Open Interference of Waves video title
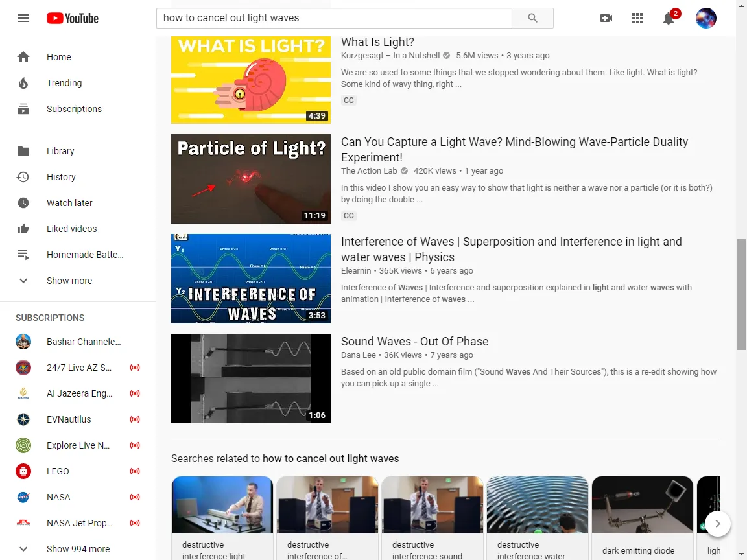Viewport: 747px width, 560px height. pyautogui.click(x=511, y=250)
